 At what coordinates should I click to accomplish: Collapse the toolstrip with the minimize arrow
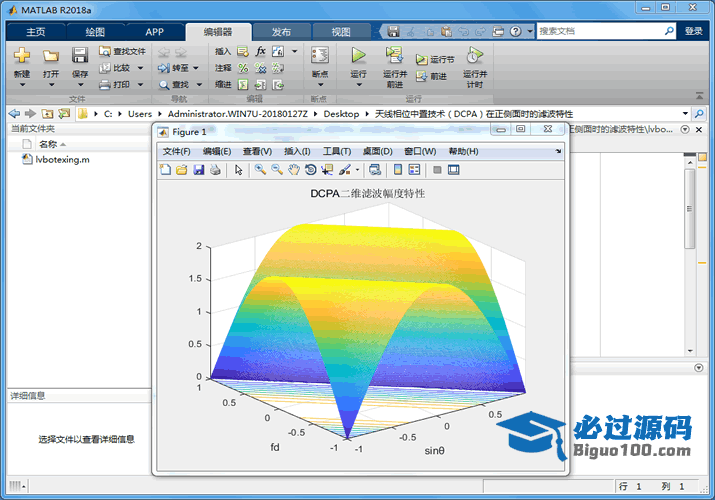pyautogui.click(x=699, y=96)
